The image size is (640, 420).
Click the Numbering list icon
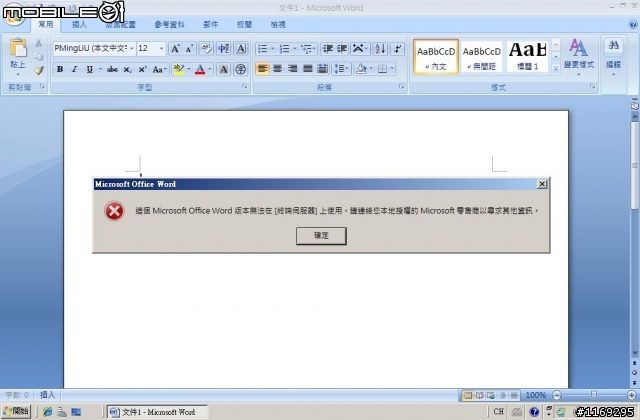(x=284, y=49)
